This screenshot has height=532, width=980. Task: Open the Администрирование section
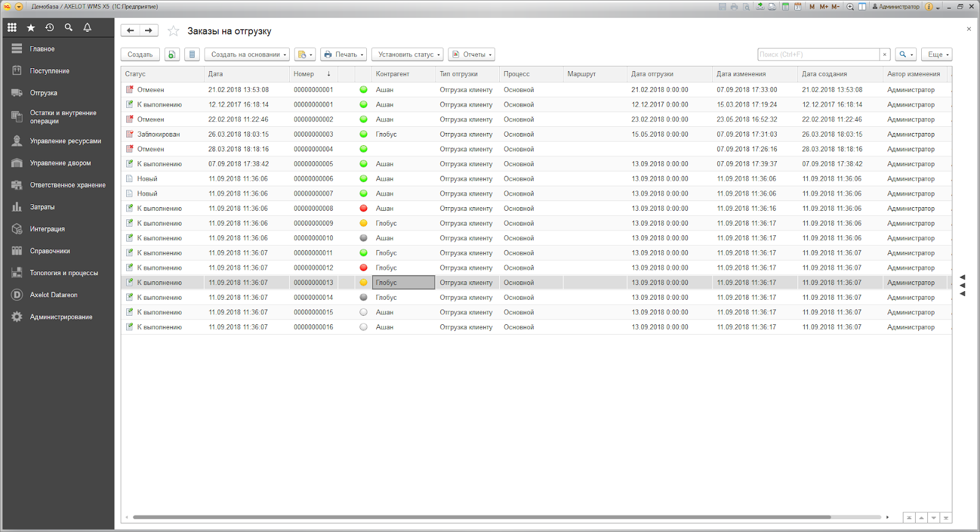coord(58,317)
